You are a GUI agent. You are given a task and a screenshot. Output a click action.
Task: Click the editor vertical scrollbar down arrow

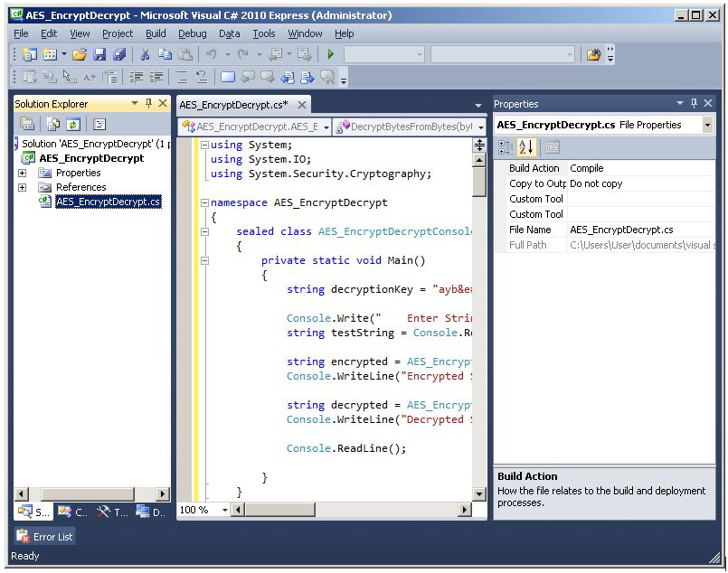click(479, 494)
